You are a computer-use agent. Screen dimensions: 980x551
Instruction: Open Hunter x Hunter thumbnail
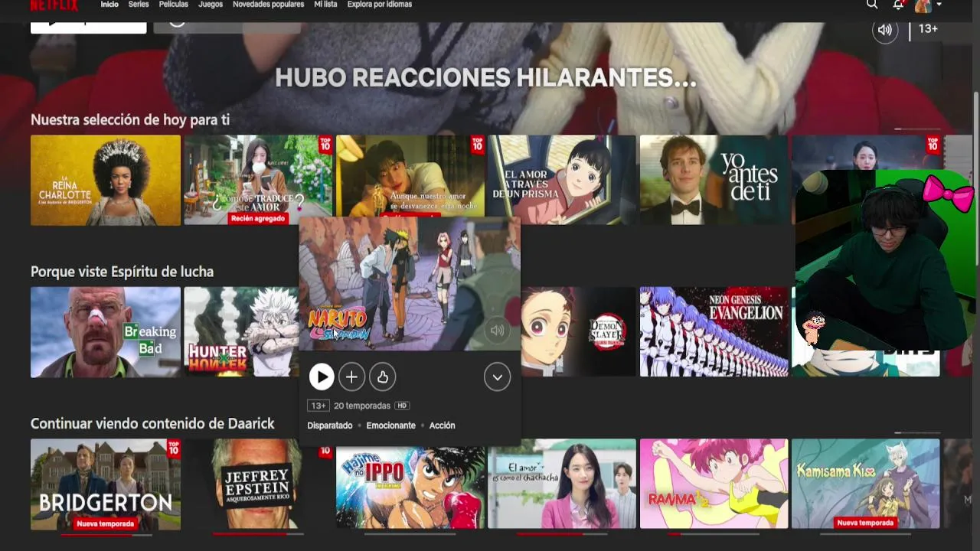click(241, 332)
